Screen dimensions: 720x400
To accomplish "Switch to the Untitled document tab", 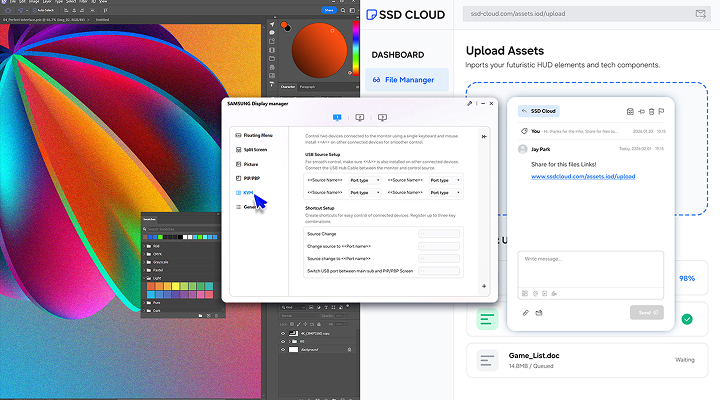I will (x=102, y=20).
